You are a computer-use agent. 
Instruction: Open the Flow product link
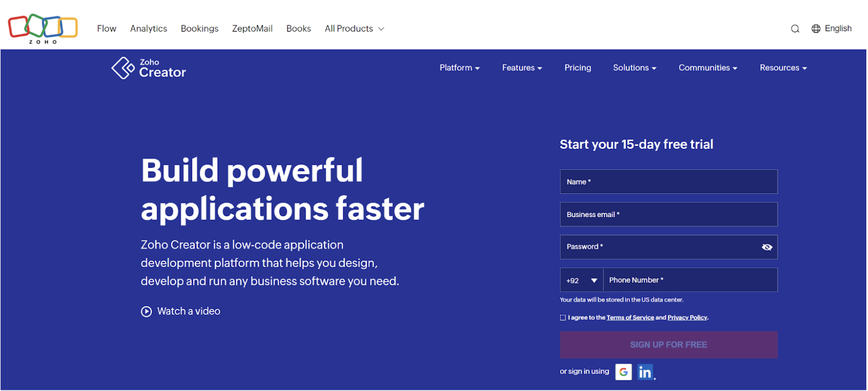107,29
